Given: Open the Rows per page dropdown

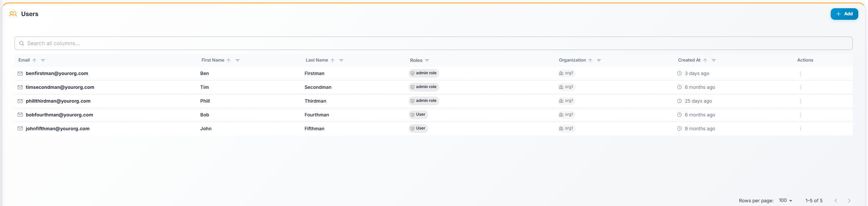Looking at the screenshot, I should (786, 200).
